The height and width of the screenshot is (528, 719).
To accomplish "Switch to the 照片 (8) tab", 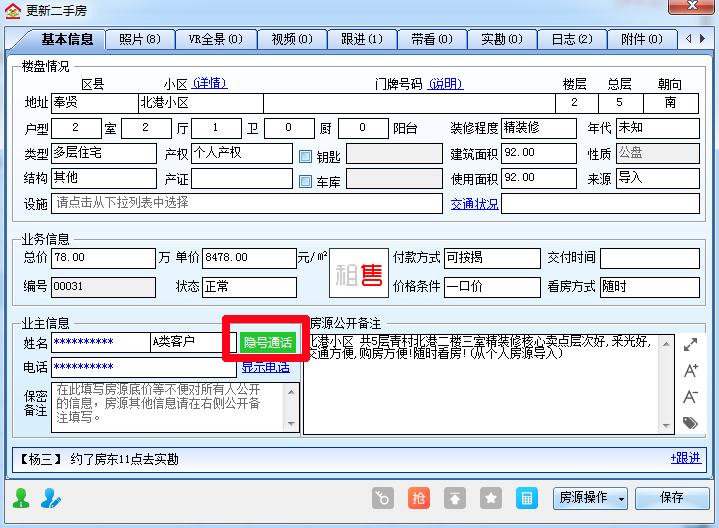I will pyautogui.click(x=140, y=39).
